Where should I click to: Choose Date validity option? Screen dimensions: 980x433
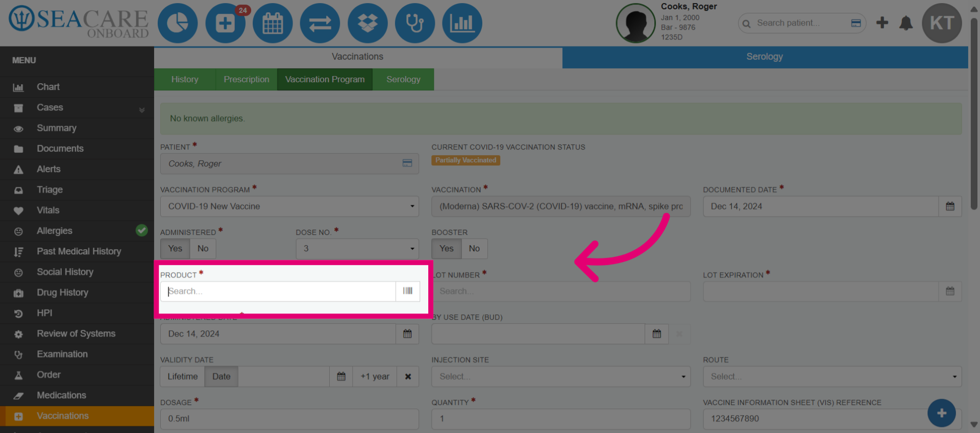tap(222, 376)
